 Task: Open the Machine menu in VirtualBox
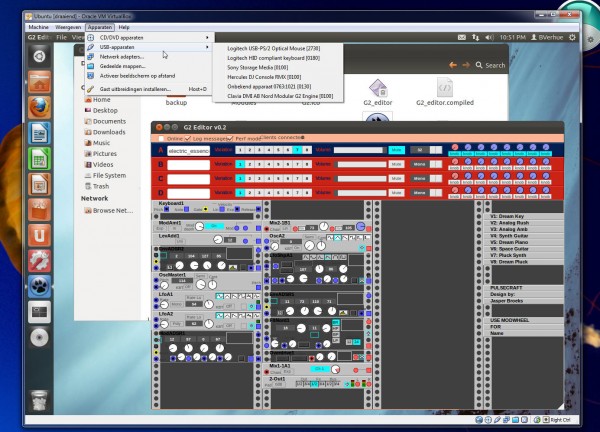[39, 27]
